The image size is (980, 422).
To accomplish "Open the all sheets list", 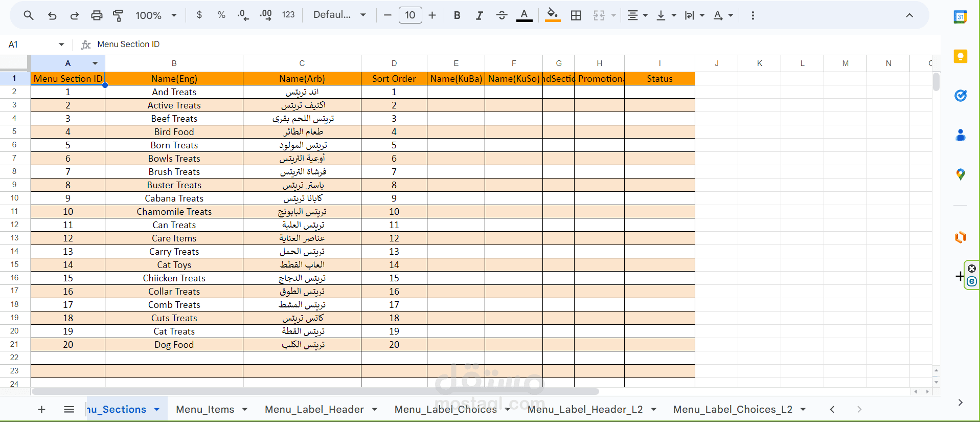I will (69, 409).
